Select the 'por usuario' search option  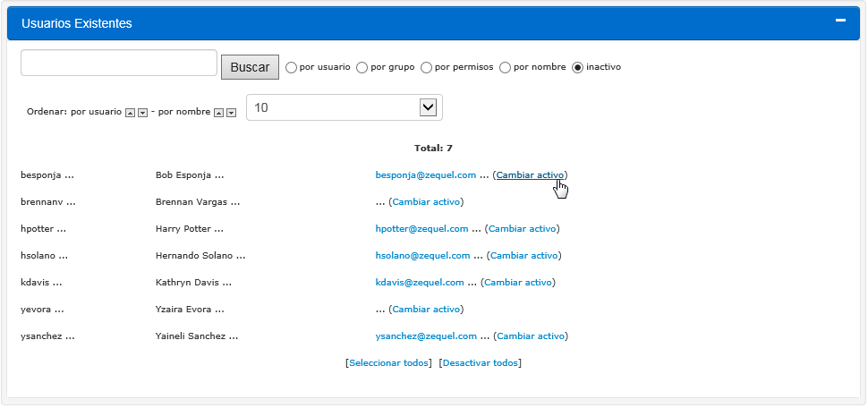291,67
